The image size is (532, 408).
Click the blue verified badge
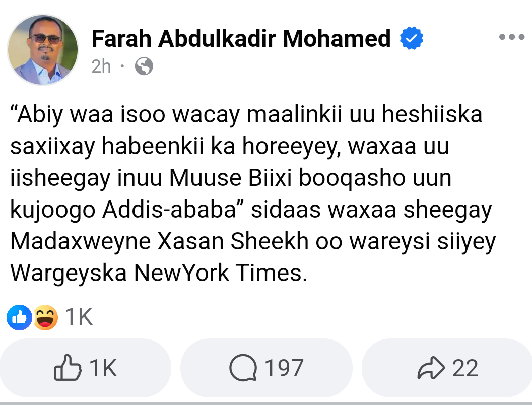point(412,39)
